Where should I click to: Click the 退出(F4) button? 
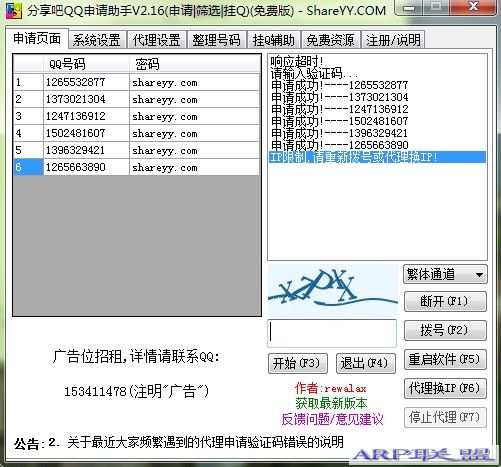(366, 363)
